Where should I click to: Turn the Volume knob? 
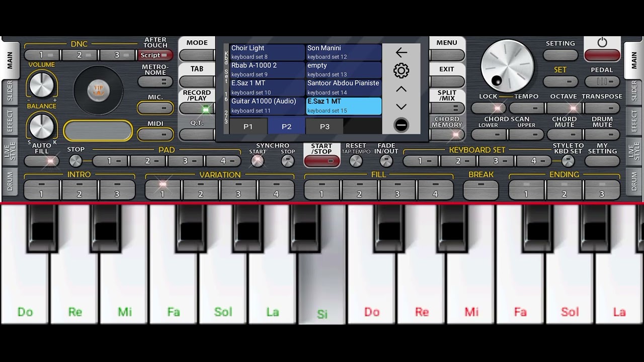(41, 84)
